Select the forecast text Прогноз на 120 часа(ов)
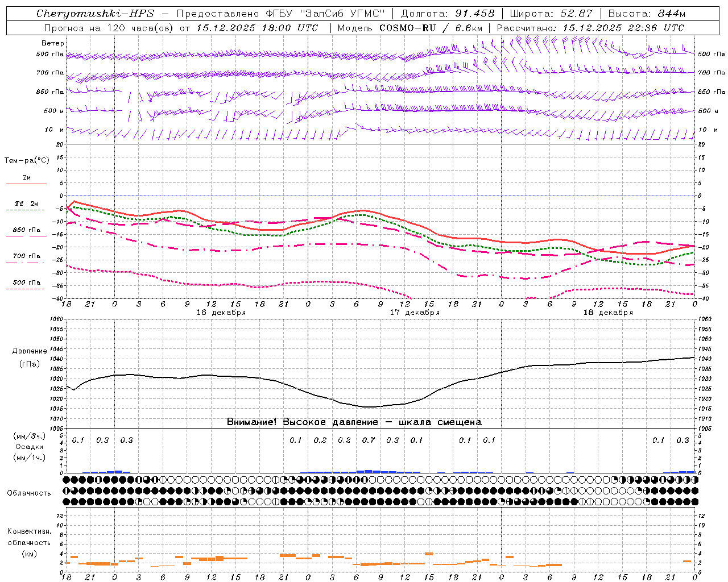Image resolution: width=728 pixels, height=582 pixels. coord(109,28)
